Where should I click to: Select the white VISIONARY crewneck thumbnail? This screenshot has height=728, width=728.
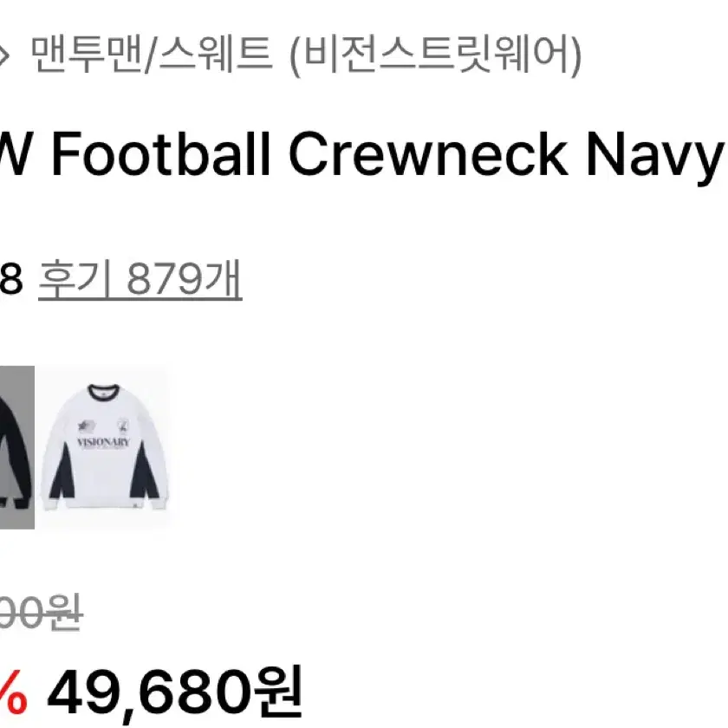pos(105,447)
